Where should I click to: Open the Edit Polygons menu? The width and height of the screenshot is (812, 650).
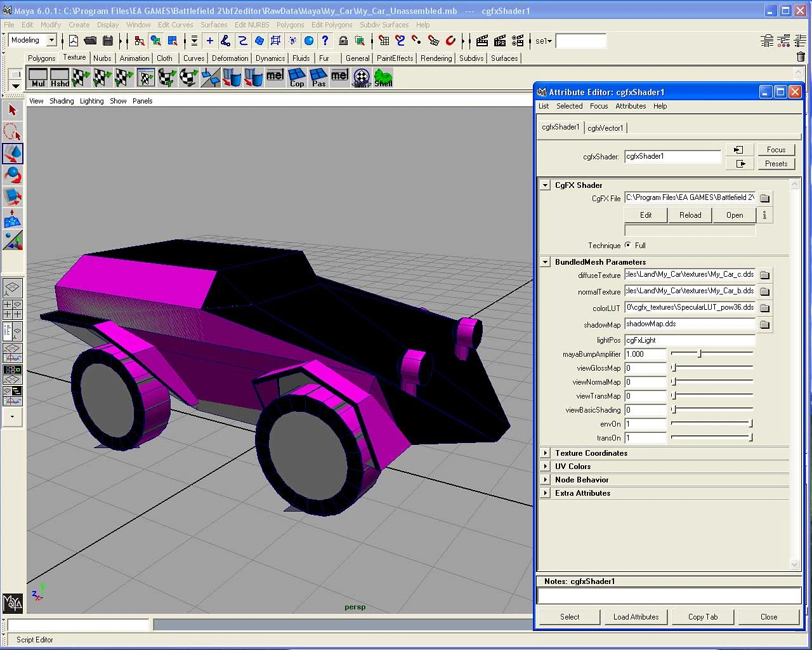click(x=331, y=25)
